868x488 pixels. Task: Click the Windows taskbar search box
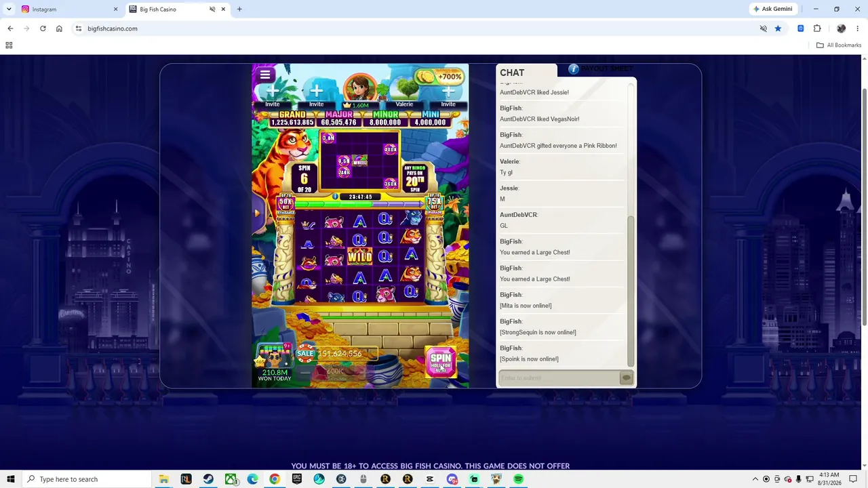click(x=87, y=479)
